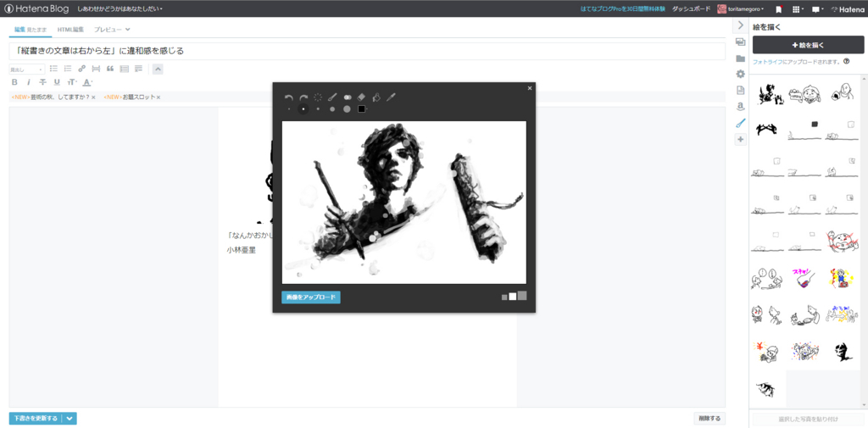Choose the smallest brush size dot
The width and height of the screenshot is (868, 428).
(x=289, y=109)
